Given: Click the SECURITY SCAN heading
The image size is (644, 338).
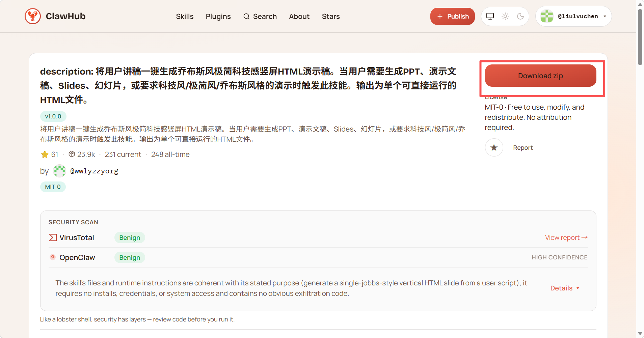Looking at the screenshot, I should coord(73,222).
